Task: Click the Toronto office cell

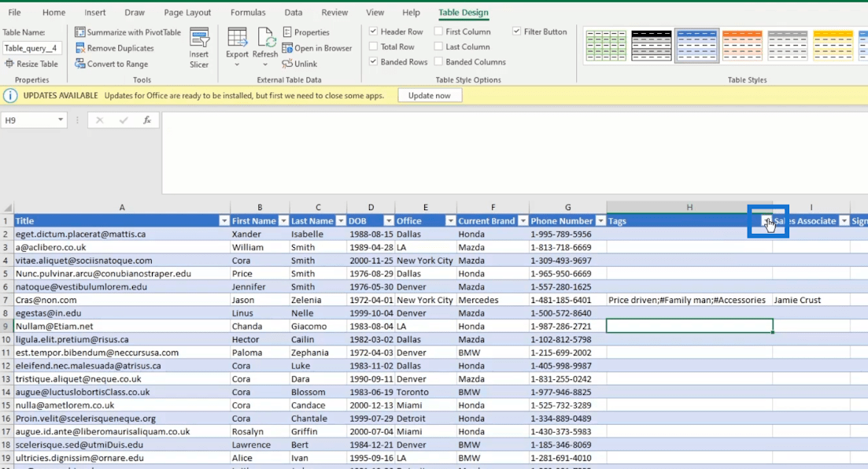Action: pos(425,392)
